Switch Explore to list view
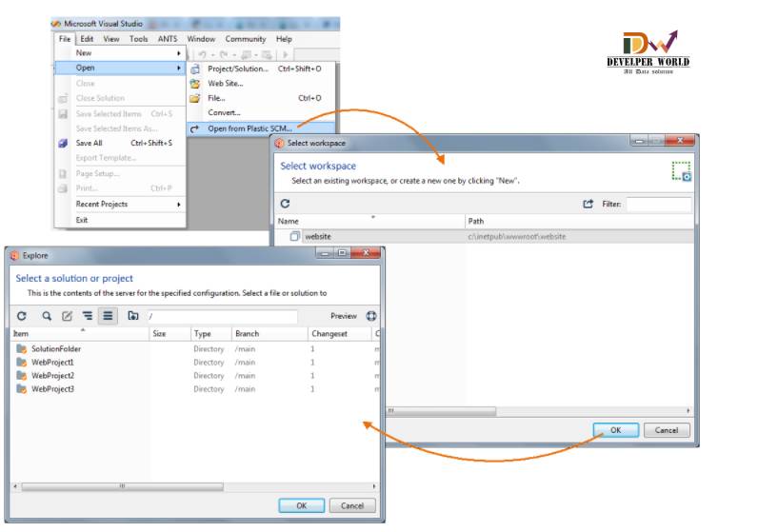The height and width of the screenshot is (532, 758). 108,316
